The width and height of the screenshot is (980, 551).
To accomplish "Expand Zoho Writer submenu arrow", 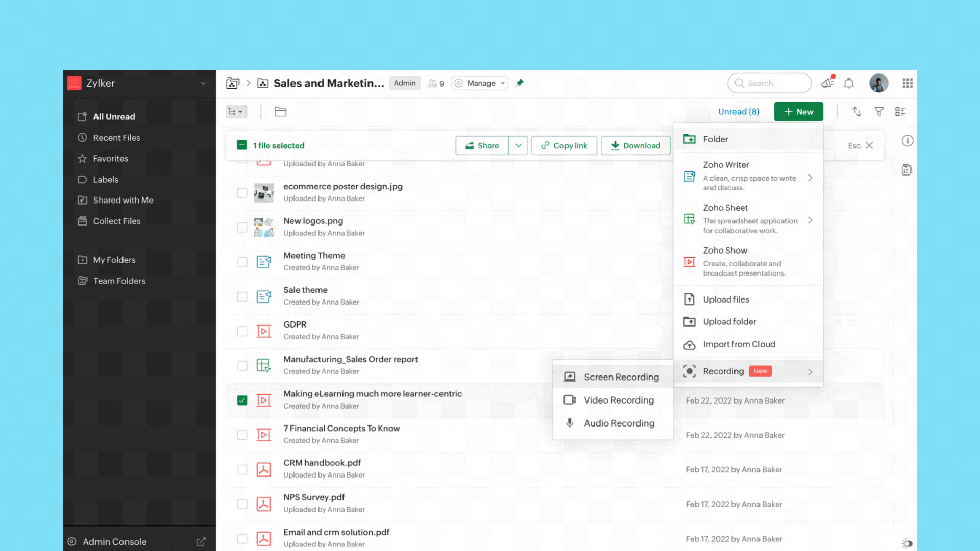I will pyautogui.click(x=810, y=178).
